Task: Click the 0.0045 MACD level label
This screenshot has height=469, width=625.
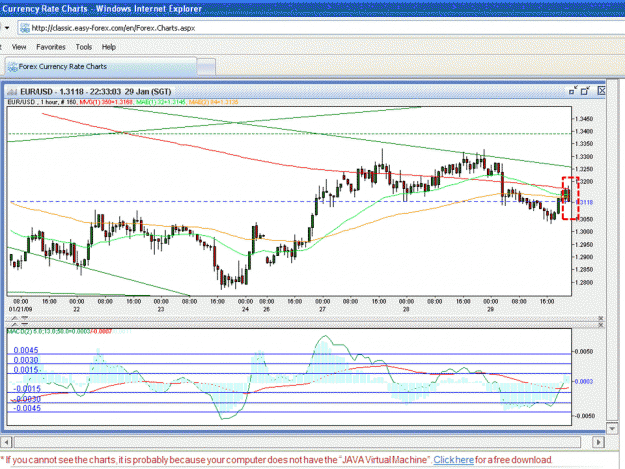Action: 26,350
